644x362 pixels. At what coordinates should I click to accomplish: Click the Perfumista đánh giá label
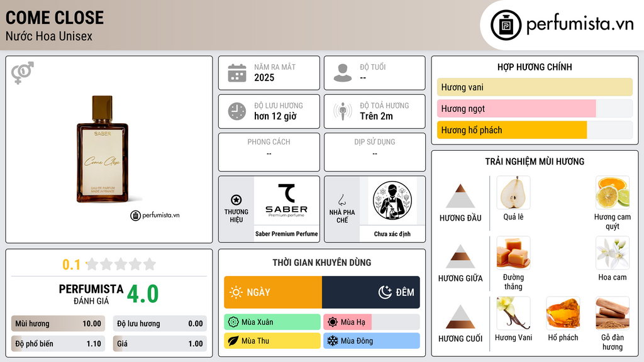point(91,294)
